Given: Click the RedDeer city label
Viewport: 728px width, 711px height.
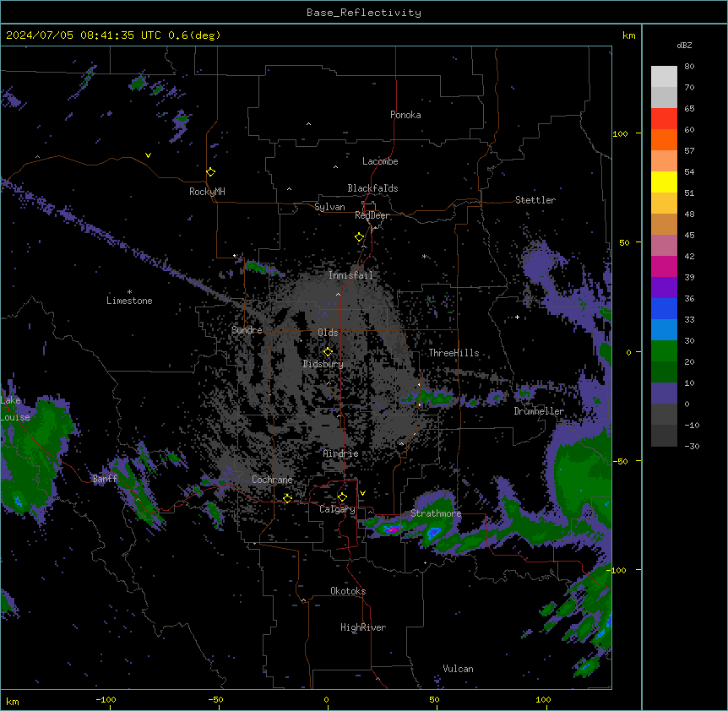Looking at the screenshot, I should (372, 215).
